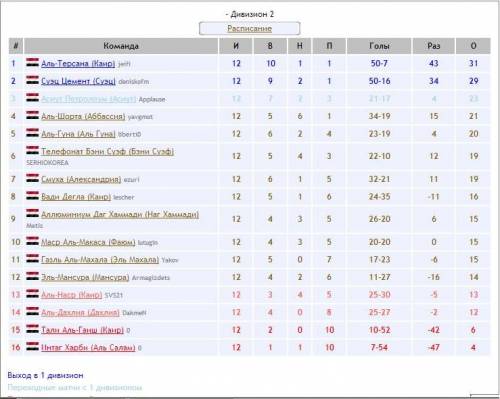Click the Раз column header
Screen dimensions: 500x399
tap(434, 46)
